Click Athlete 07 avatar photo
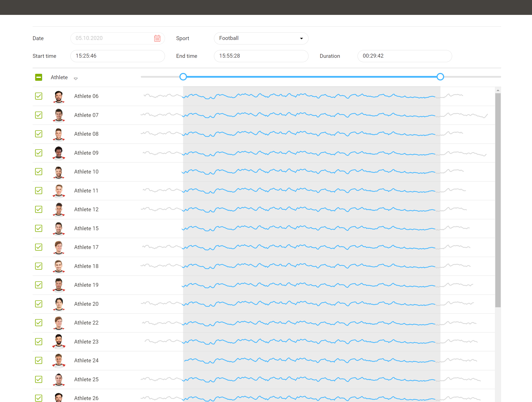This screenshot has width=532, height=402. 59,115
